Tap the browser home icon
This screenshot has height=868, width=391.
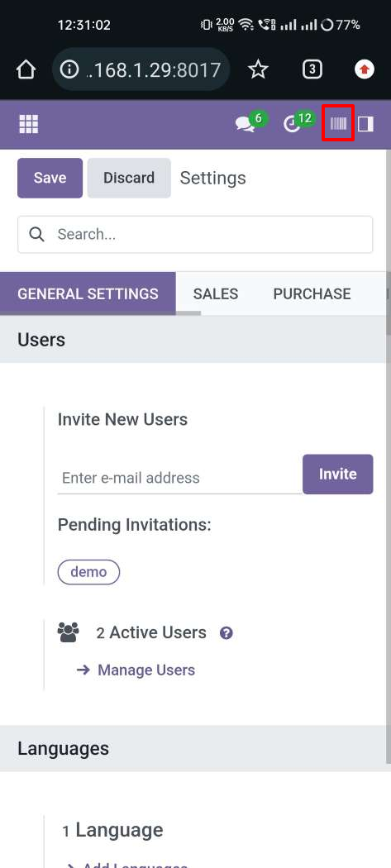(x=26, y=69)
